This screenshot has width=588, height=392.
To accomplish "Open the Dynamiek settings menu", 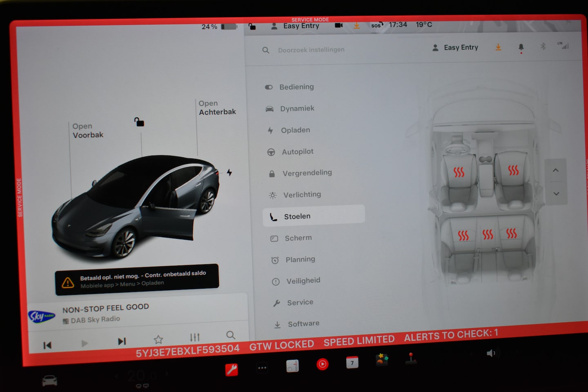I will pos(290,109).
